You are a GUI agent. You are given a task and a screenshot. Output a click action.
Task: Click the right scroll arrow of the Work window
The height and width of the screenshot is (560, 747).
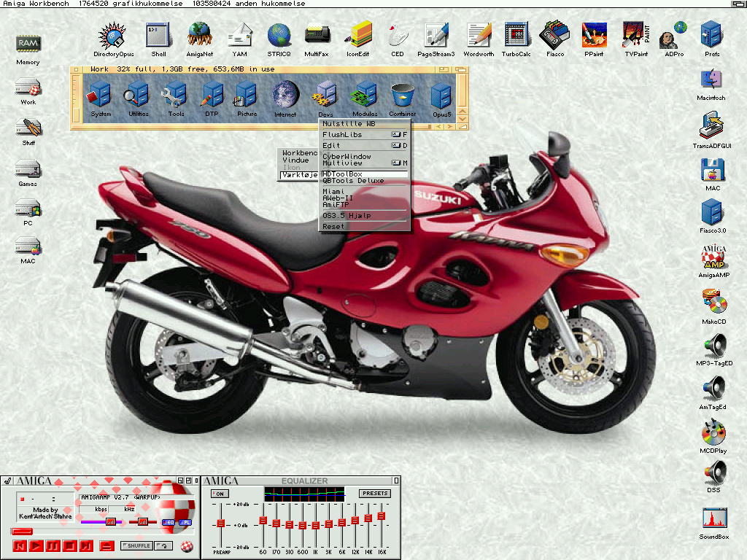coord(449,126)
